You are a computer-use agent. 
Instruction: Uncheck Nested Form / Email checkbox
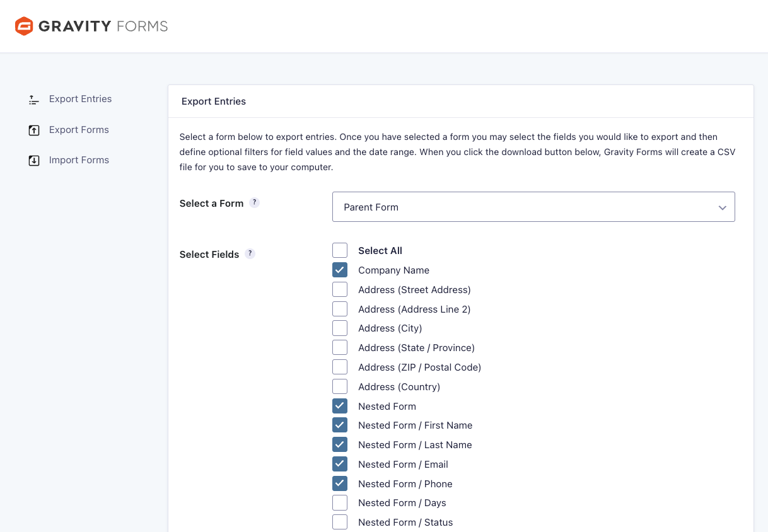click(340, 464)
